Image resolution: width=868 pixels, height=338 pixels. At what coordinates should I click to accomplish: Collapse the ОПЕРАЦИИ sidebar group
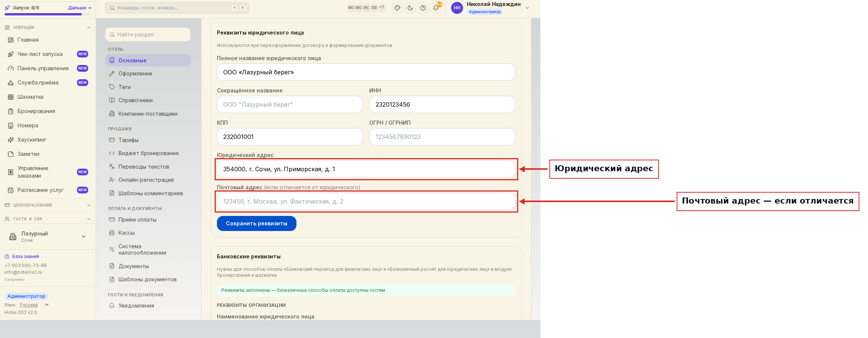point(48,27)
